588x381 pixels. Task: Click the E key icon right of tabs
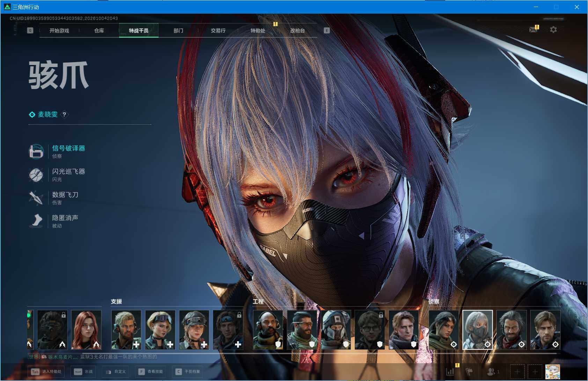[326, 30]
